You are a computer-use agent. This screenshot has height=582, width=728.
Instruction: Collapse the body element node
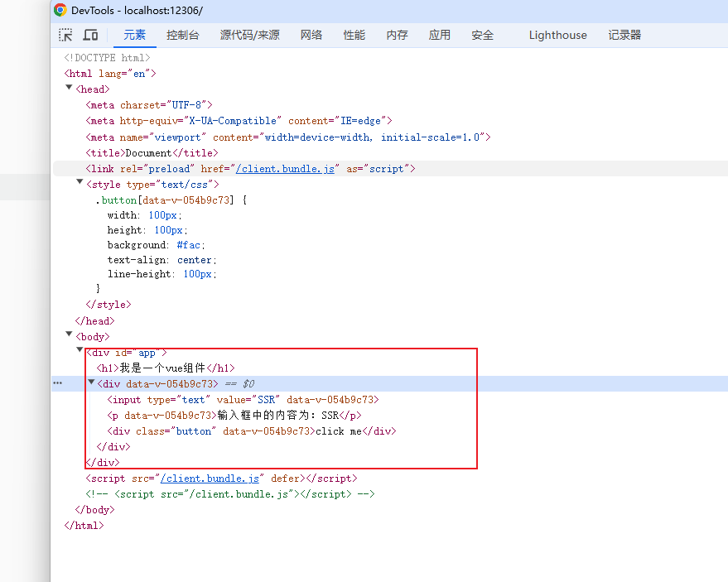[x=69, y=334]
